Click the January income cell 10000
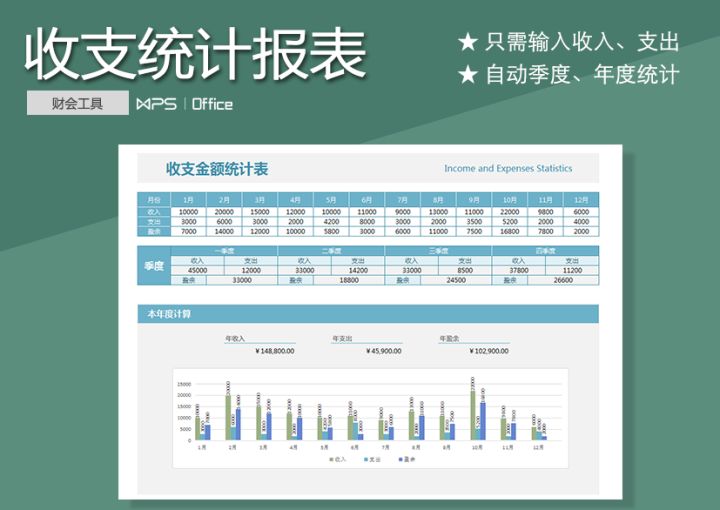 [x=188, y=212]
